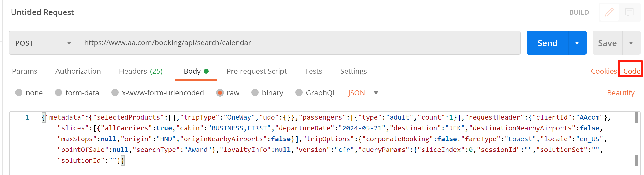The height and width of the screenshot is (175, 644).
Task: Click the "BUSINESS,FIRST" cabin value
Action: point(241,128)
